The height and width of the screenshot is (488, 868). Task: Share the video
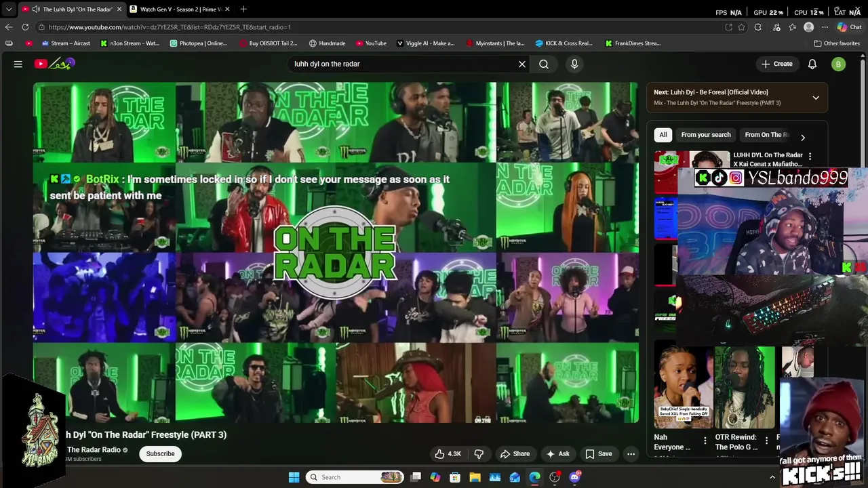click(x=515, y=454)
